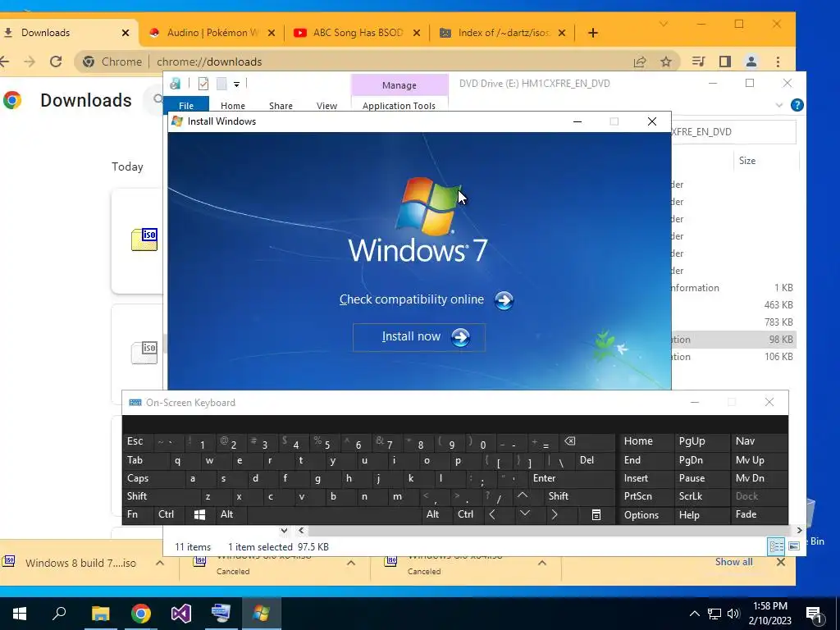The image size is (840, 630).
Task: Click Nav key on On-Screen Keyboard
Action: 759,441
